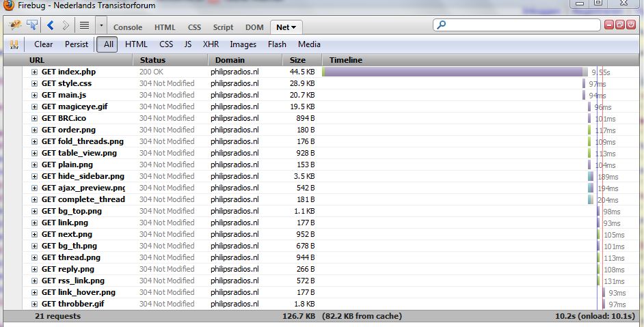The image size is (644, 327).
Task: Switch to the HTML panel tab
Action: click(165, 27)
